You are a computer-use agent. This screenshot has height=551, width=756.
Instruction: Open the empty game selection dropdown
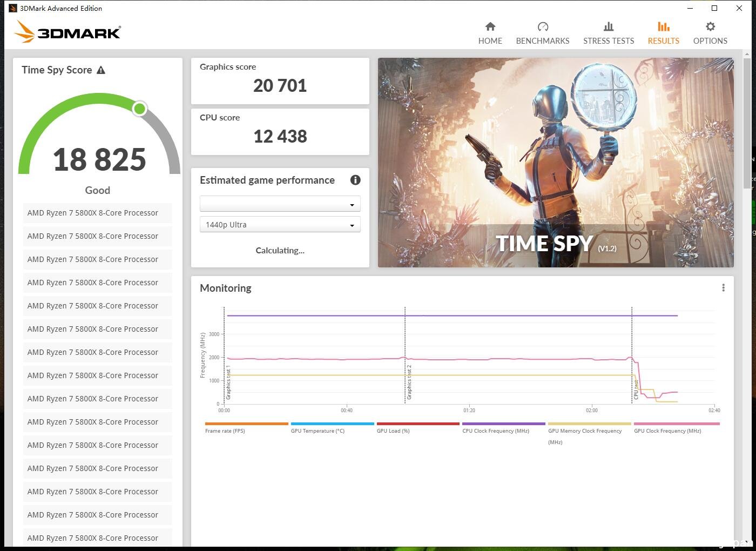[280, 204]
